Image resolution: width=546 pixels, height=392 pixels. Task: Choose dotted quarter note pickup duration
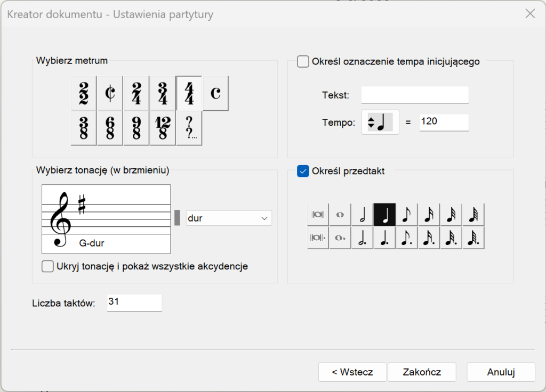(384, 238)
